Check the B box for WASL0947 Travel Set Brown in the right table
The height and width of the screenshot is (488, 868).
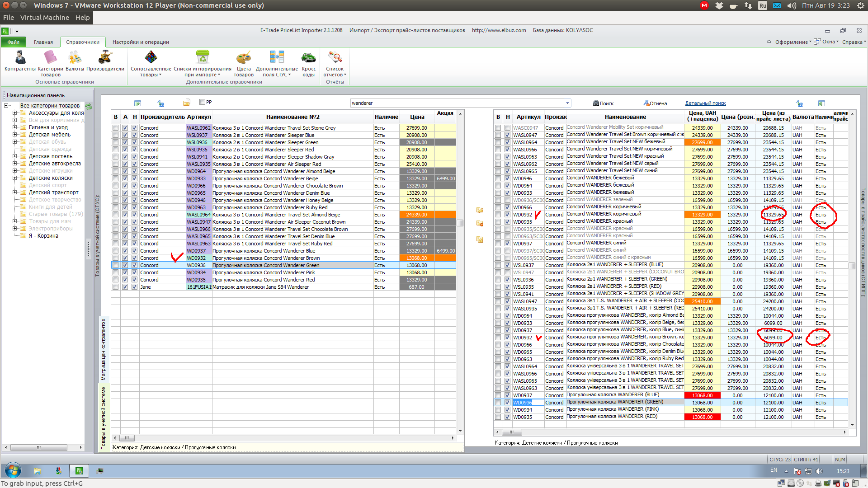coord(498,135)
